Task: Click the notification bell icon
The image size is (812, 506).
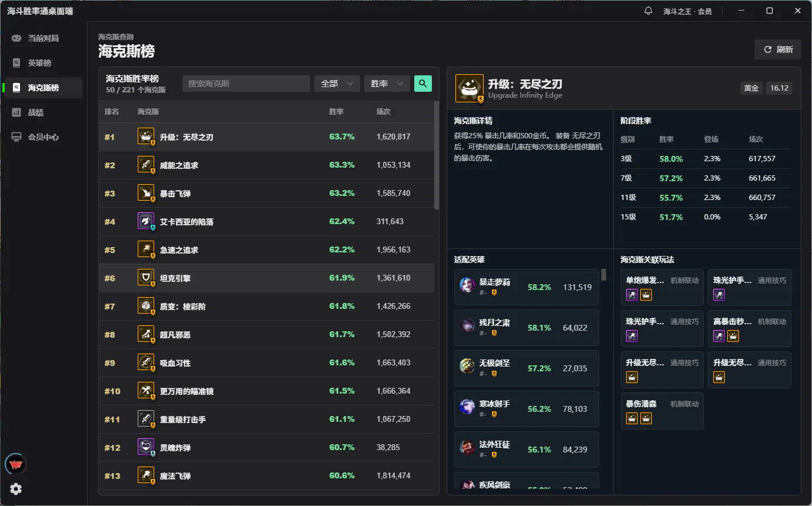Action: click(648, 11)
